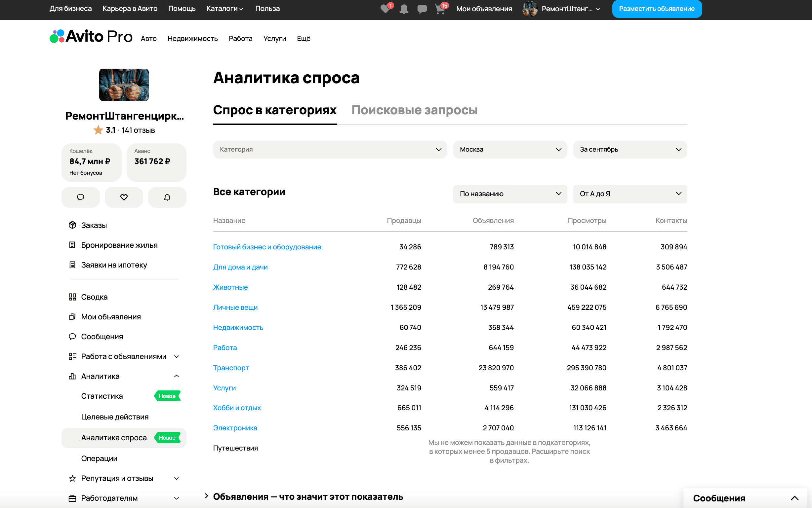Screen dimensions: 812x508
Task: Open favorites heart icon in top bar
Action: coord(385,9)
